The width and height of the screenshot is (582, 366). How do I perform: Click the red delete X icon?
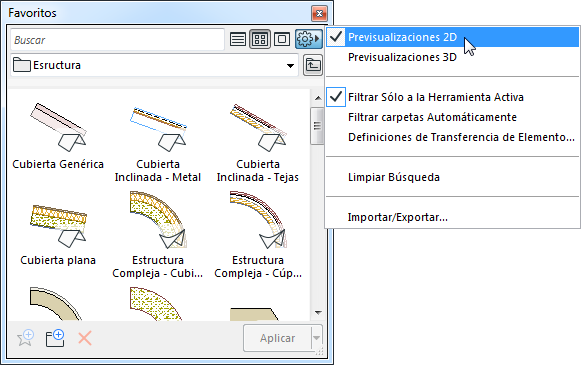point(85,338)
